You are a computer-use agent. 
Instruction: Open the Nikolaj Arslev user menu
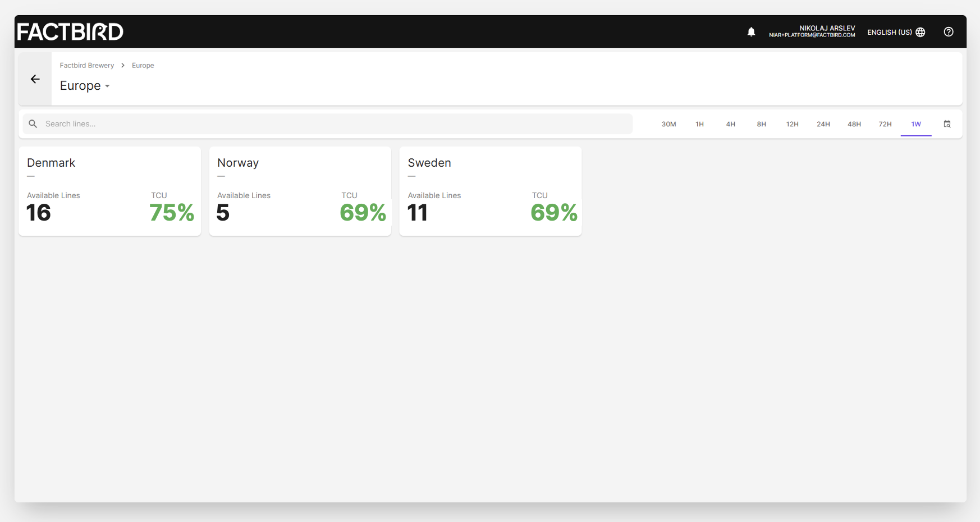pos(812,31)
